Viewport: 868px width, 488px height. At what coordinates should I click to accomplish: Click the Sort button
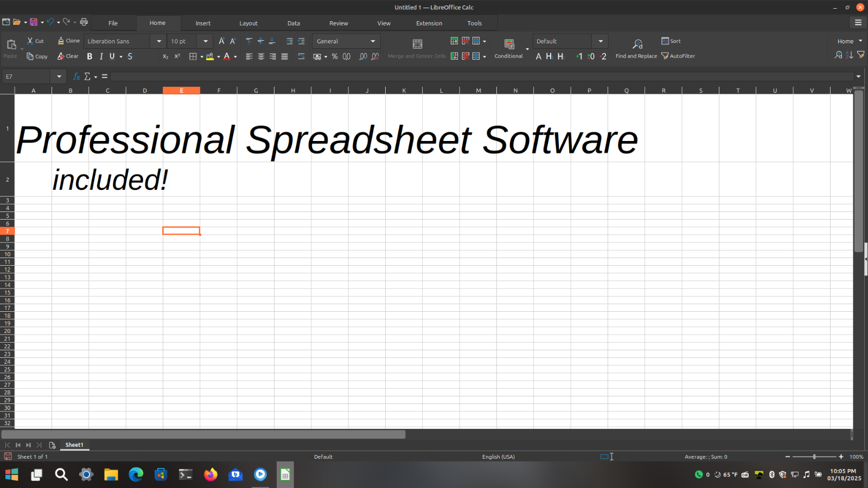671,41
